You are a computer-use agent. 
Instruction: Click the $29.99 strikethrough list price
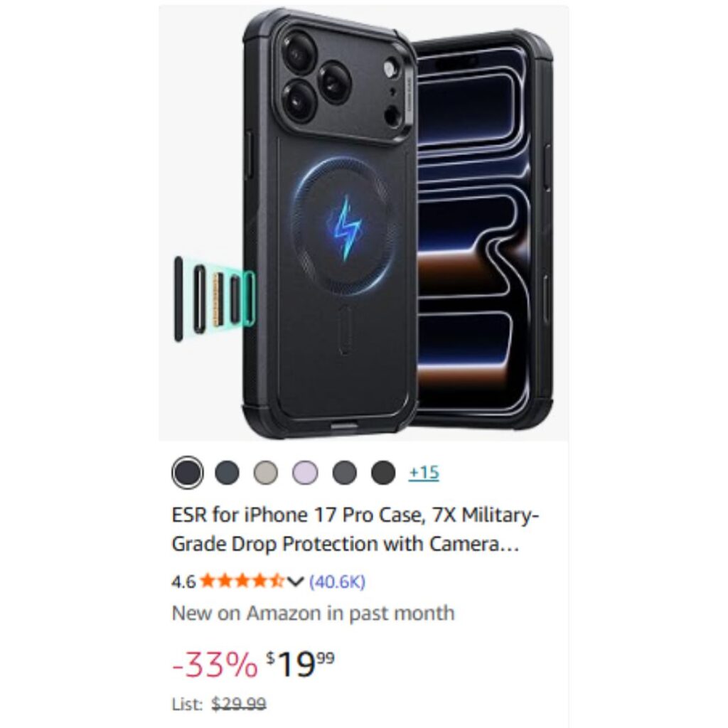[x=239, y=705]
